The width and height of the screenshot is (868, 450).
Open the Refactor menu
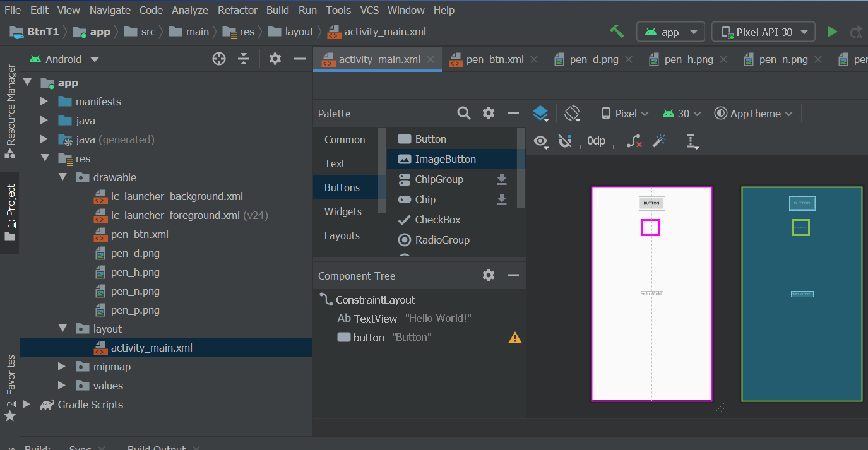pos(237,10)
